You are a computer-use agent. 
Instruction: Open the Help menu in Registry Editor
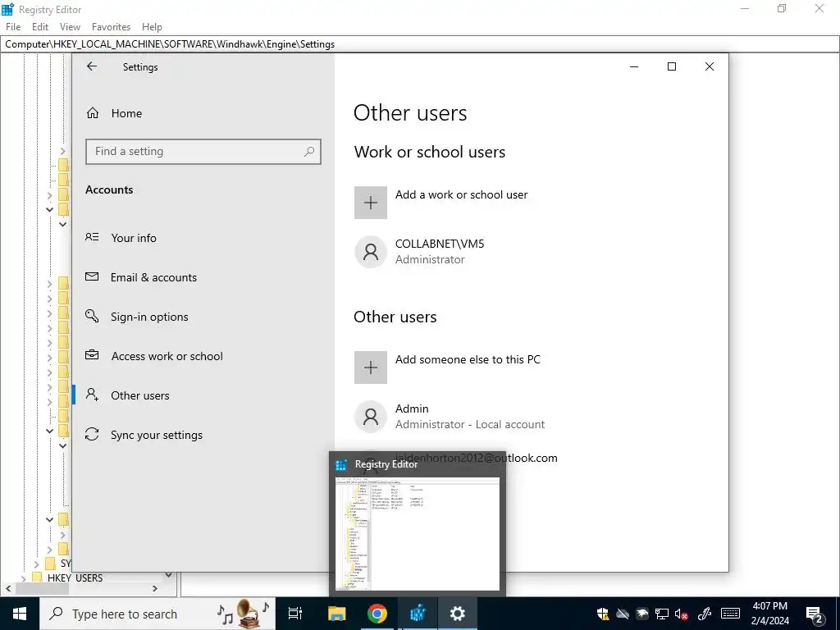(152, 27)
